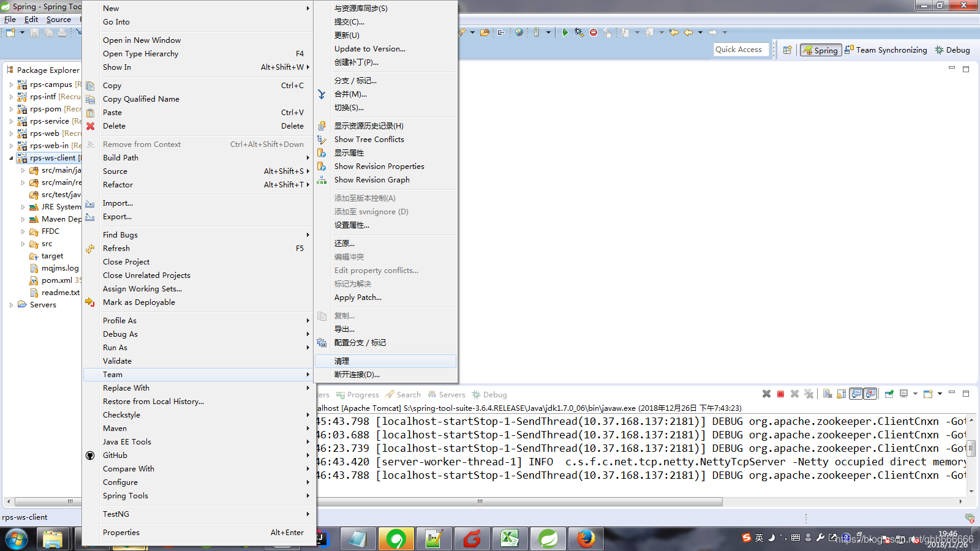The image size is (980, 551).
Task: Click the GitHub icon in context menu
Action: coord(90,455)
